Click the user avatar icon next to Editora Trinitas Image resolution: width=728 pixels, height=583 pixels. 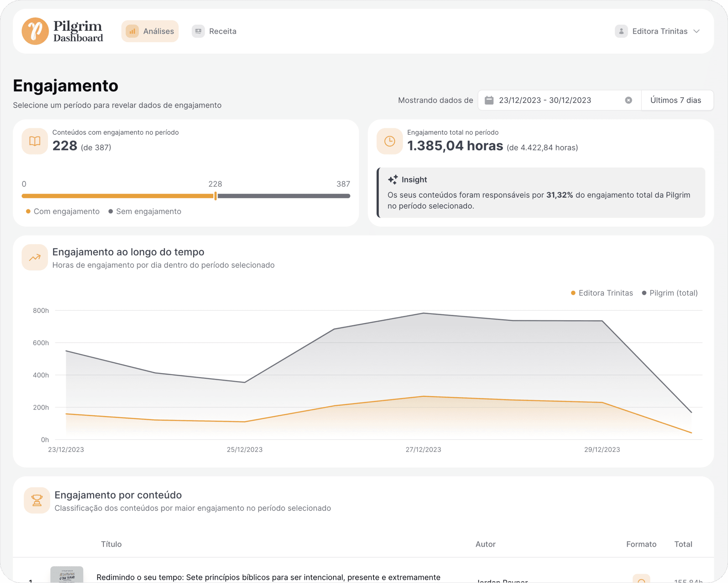pos(621,31)
